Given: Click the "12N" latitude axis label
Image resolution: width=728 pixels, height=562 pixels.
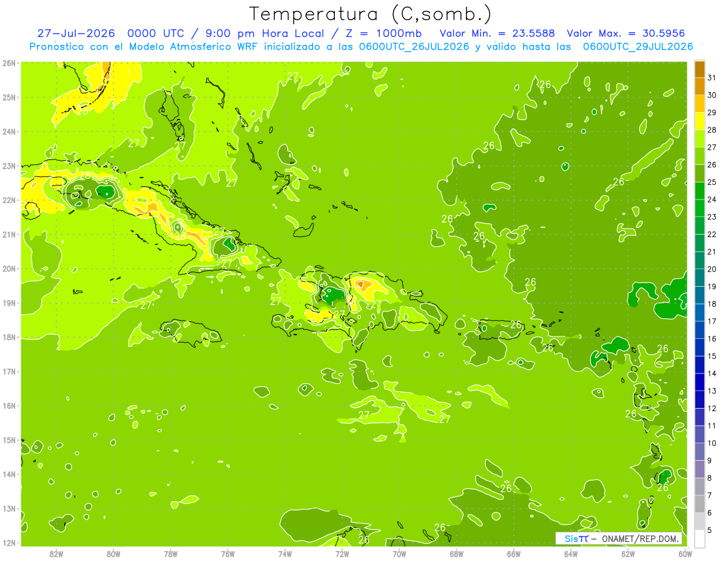Looking at the screenshot, I should (x=9, y=543).
